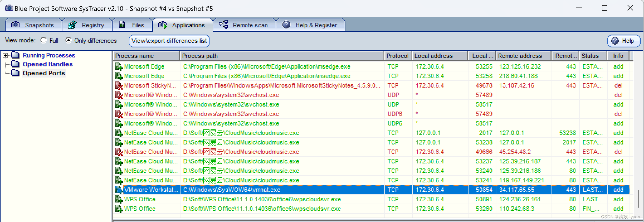The height and width of the screenshot is (222, 644).
Task: Click the Opened Ports folder icon
Action: coord(15,73)
